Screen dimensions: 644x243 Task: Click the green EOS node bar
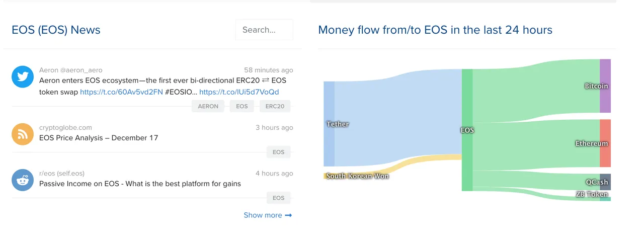click(467, 130)
